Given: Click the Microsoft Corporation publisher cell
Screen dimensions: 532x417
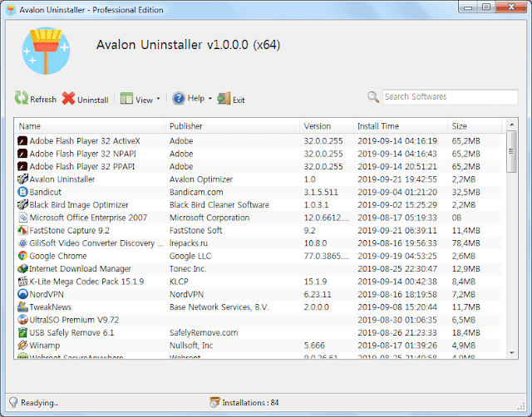Looking at the screenshot, I should pos(209,218).
